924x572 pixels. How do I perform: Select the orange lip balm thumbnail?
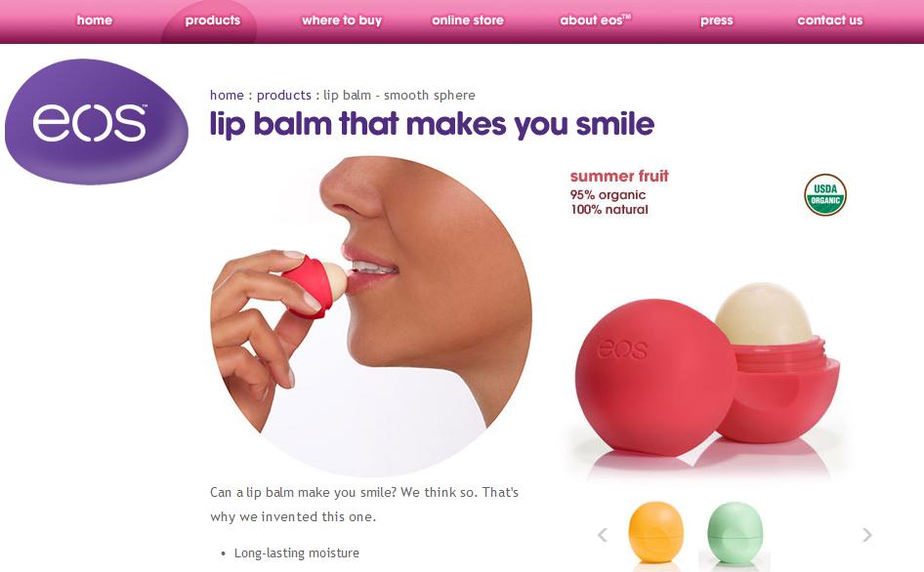655,533
